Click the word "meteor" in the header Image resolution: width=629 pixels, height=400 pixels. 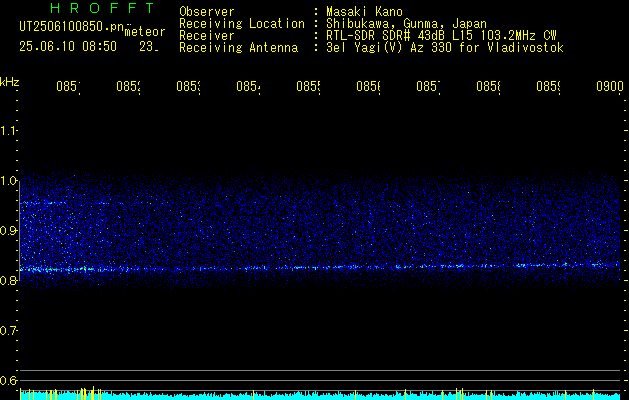tap(144, 32)
